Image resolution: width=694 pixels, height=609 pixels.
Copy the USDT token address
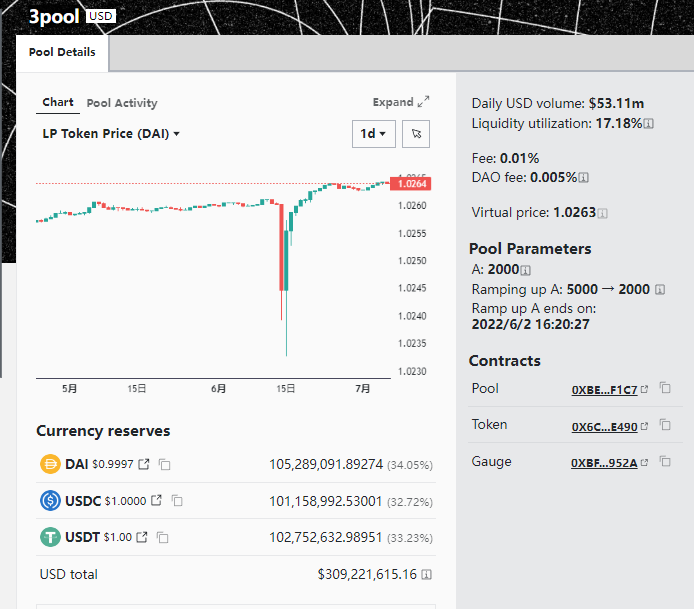tap(162, 537)
